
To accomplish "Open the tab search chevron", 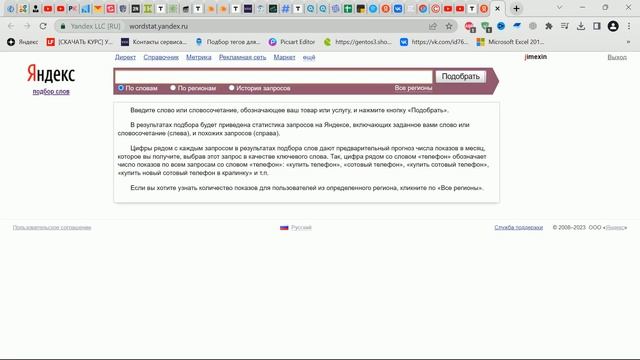I will [x=559, y=8].
